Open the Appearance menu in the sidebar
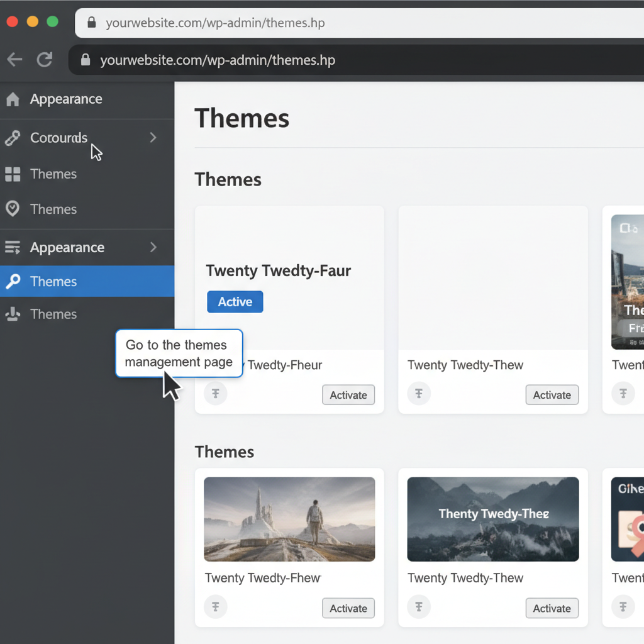This screenshot has height=644, width=644. [x=66, y=247]
